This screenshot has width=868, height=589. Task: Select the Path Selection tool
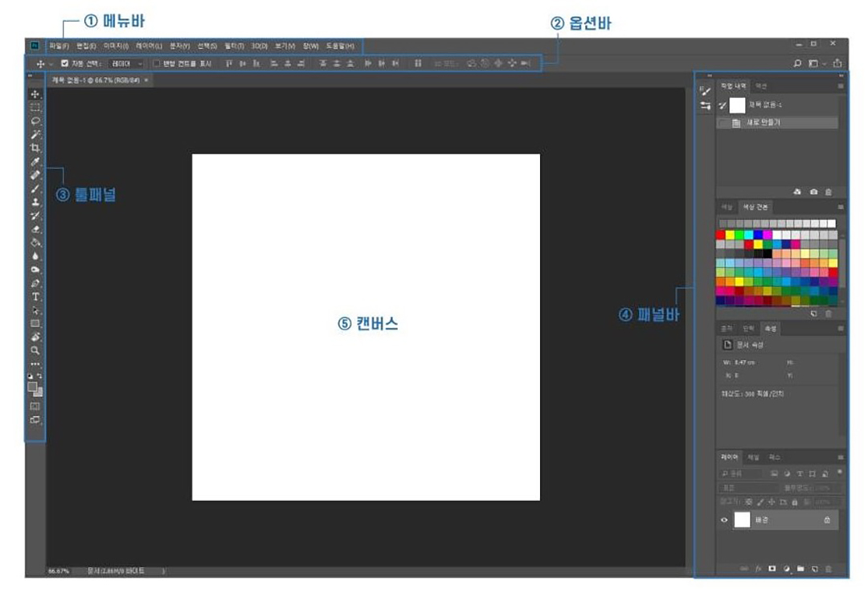pyautogui.click(x=35, y=310)
